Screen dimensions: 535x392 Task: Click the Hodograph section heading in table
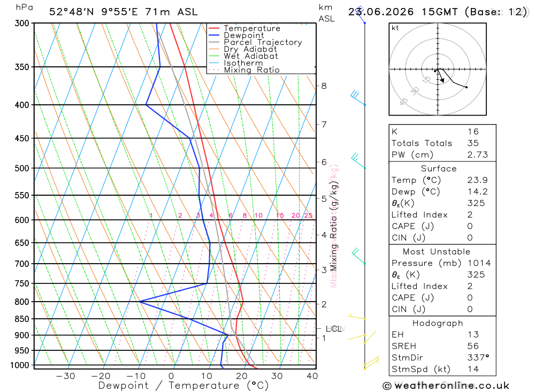click(x=438, y=324)
